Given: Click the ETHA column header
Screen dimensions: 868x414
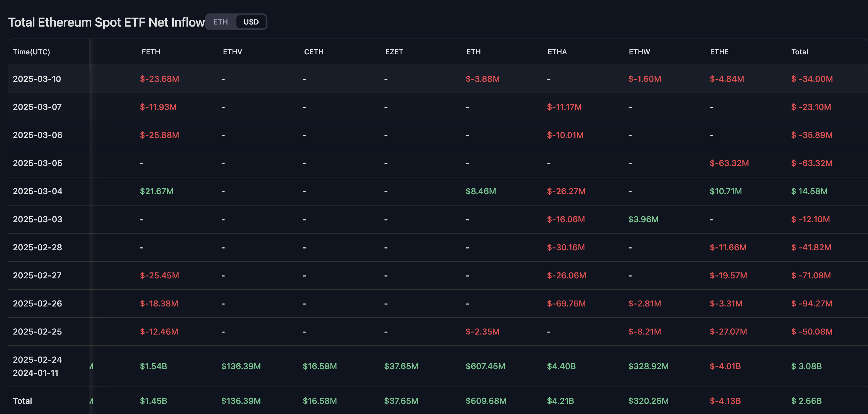Looking at the screenshot, I should tap(557, 52).
